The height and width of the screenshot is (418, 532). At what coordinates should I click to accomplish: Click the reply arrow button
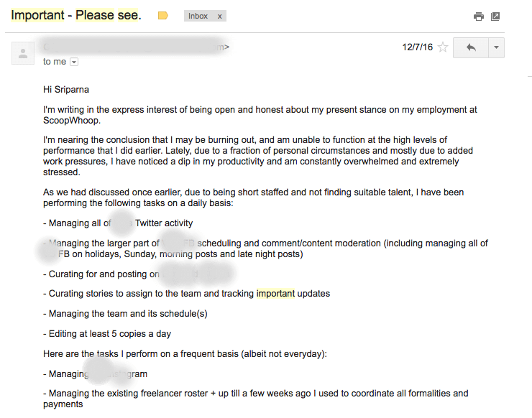click(471, 47)
